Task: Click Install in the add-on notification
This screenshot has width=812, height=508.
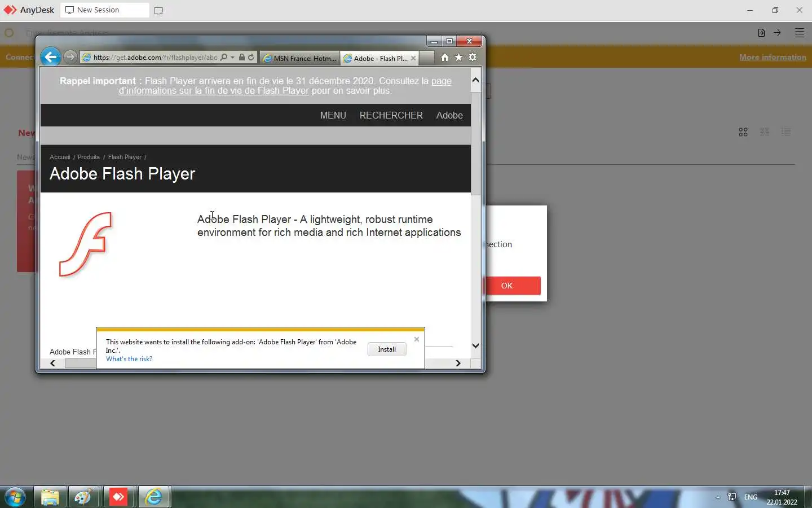Action: [x=387, y=349]
